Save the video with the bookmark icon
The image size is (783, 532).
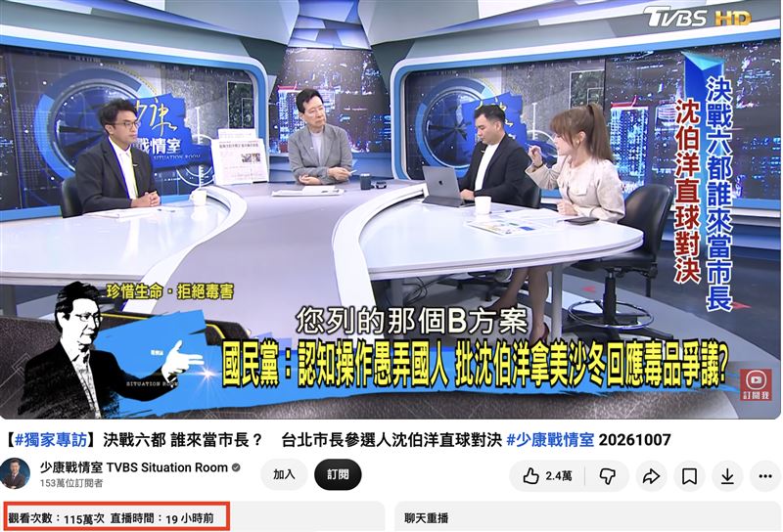(x=689, y=476)
